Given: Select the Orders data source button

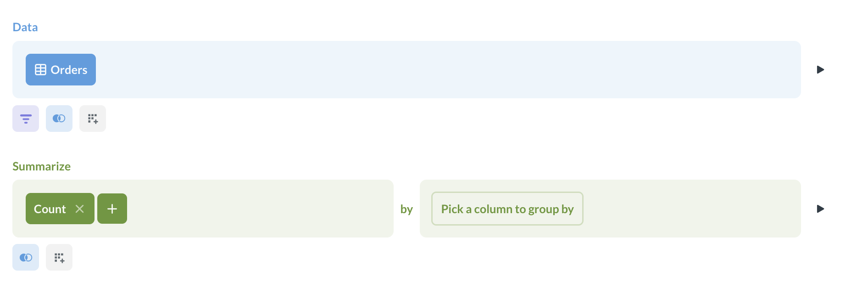Looking at the screenshot, I should point(61,69).
